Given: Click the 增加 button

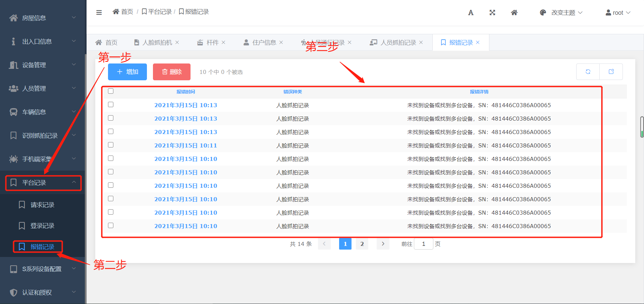Looking at the screenshot, I should (127, 72).
